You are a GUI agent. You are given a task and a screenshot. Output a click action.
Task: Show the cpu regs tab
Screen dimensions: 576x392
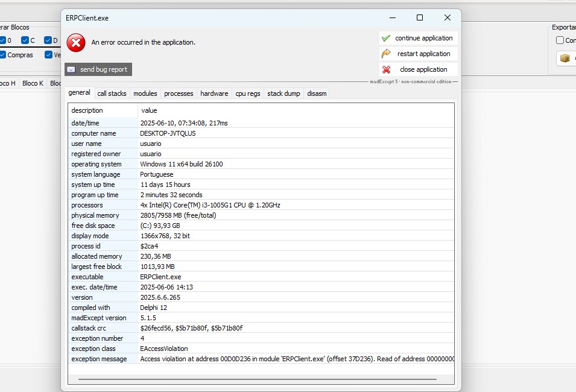(x=247, y=93)
